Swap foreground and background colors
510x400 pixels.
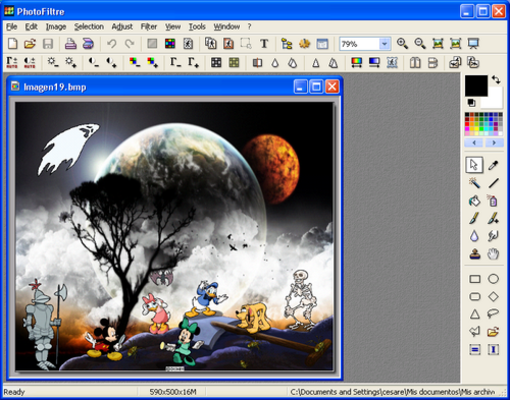[x=496, y=80]
